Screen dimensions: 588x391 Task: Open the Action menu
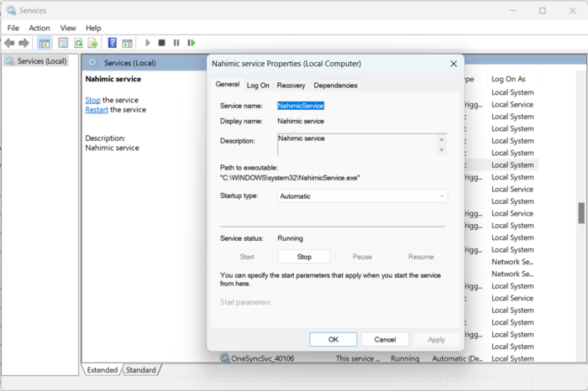pyautogui.click(x=39, y=28)
